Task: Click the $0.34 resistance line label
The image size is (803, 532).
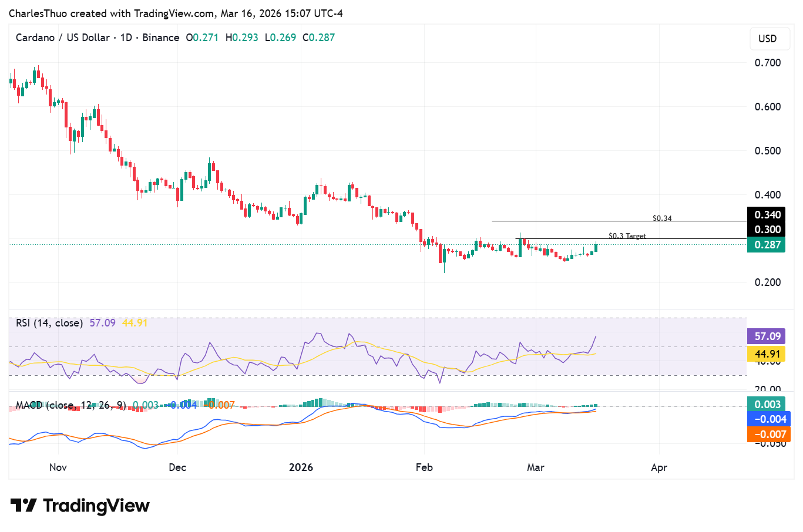Action: click(661, 218)
